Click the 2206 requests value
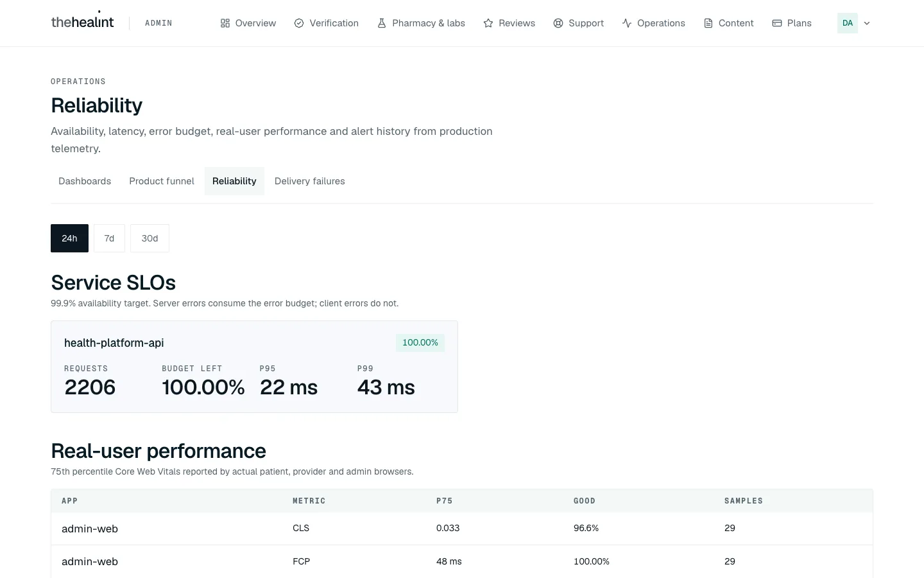This screenshot has width=924, height=578. pos(90,387)
